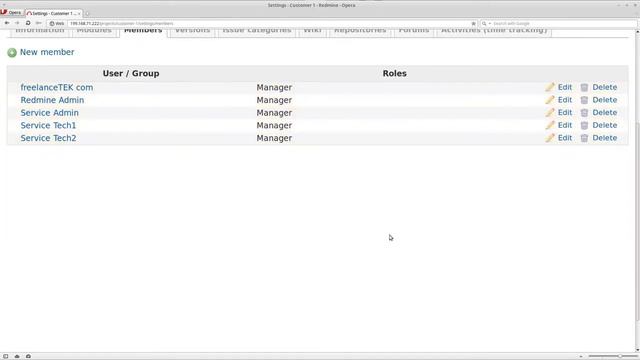The width and height of the screenshot is (640, 360).
Task: Open the Redmine Admin user link
Action: pos(52,100)
